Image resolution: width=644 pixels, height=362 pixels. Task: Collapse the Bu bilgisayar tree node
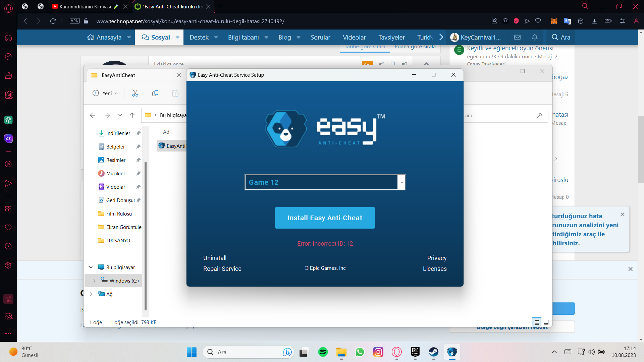click(91, 267)
